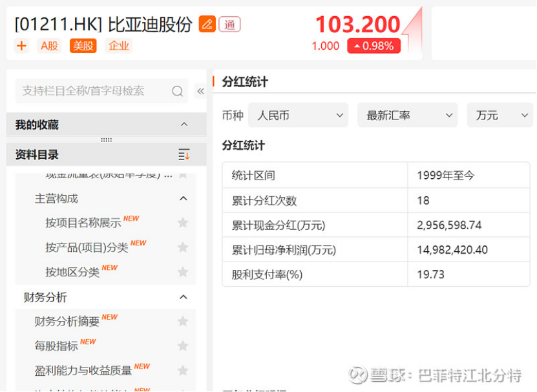Switch to the 美股 tag
Screen dimensions: 537x392
(x=83, y=46)
